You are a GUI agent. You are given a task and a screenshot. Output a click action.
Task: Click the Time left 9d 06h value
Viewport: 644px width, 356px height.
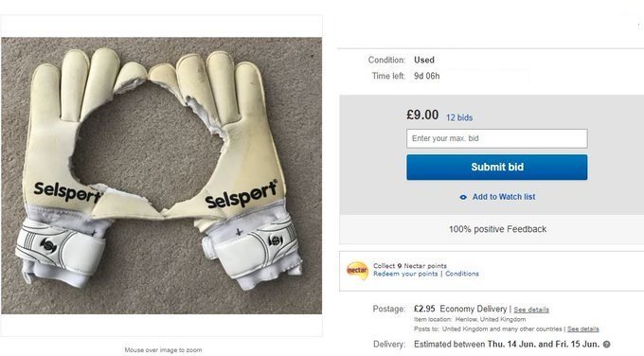pyautogui.click(x=427, y=76)
